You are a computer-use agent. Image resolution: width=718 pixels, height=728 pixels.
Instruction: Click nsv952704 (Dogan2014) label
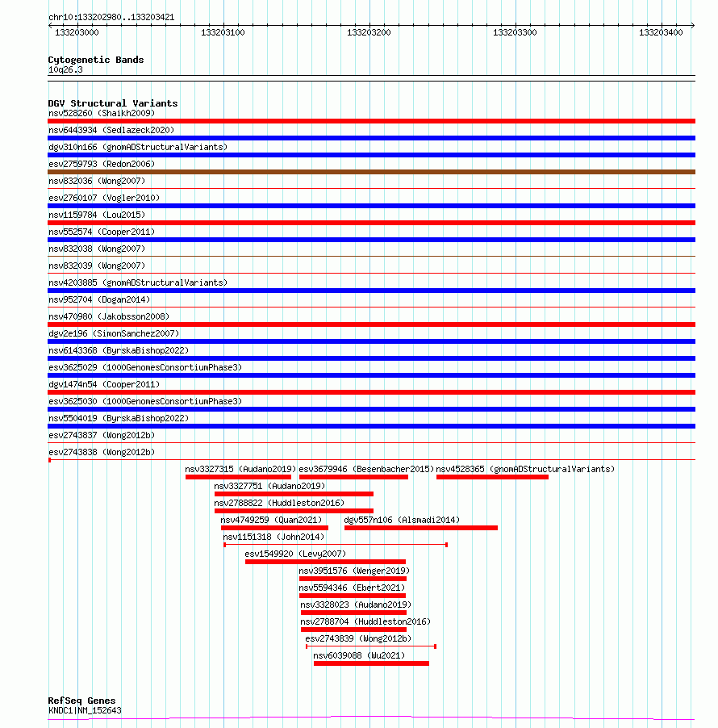99,299
